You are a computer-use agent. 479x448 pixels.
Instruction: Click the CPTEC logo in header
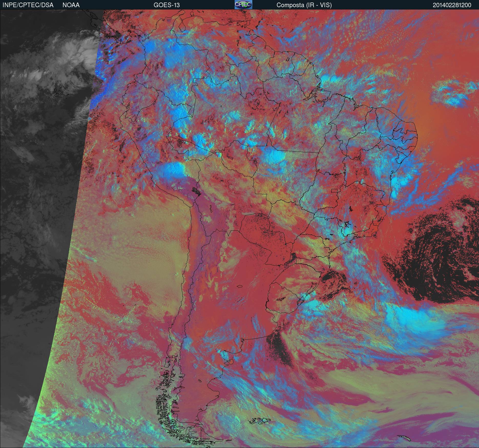pyautogui.click(x=243, y=5)
